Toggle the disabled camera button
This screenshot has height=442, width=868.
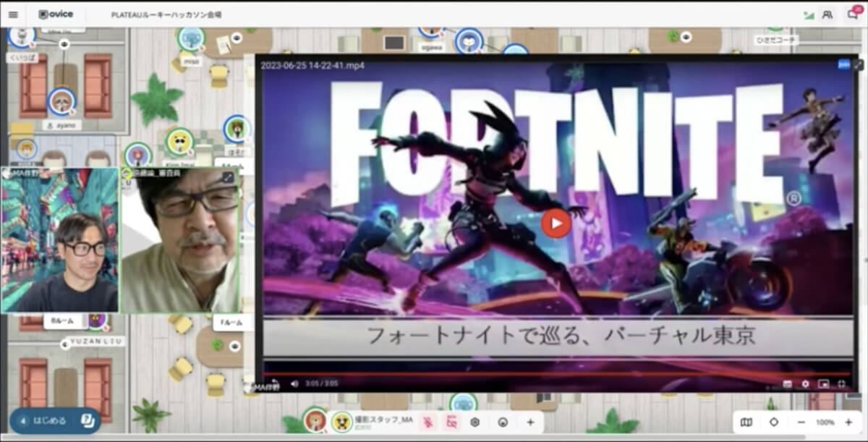[x=451, y=422]
